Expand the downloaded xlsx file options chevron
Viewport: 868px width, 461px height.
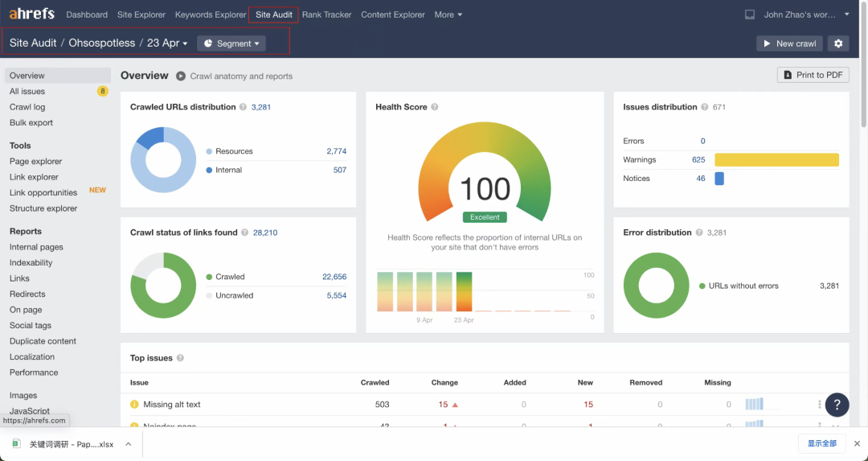pos(128,444)
